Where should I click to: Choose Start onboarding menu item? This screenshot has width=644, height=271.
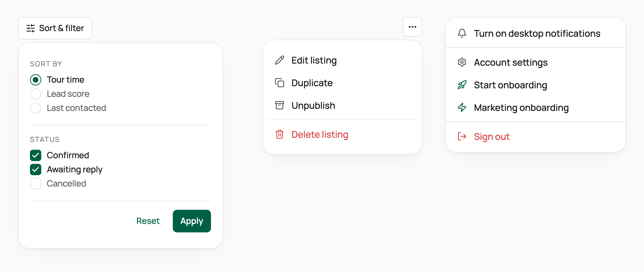click(535, 85)
